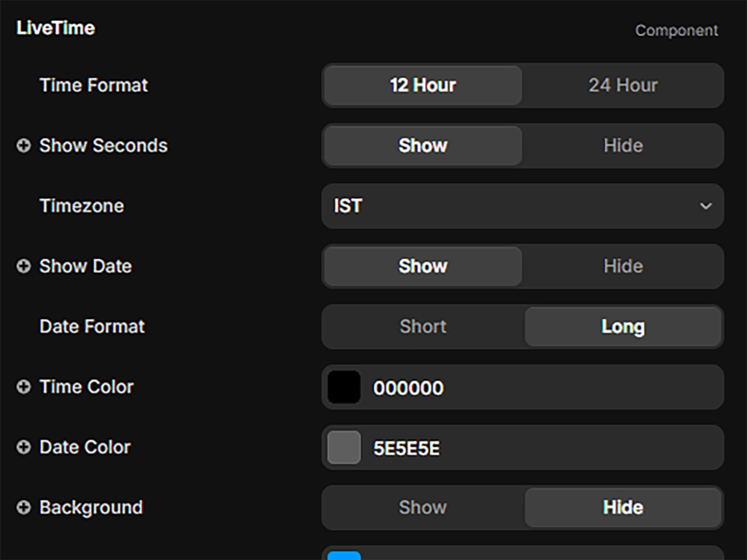Show the Background option
The width and height of the screenshot is (747, 560).
[x=423, y=508]
